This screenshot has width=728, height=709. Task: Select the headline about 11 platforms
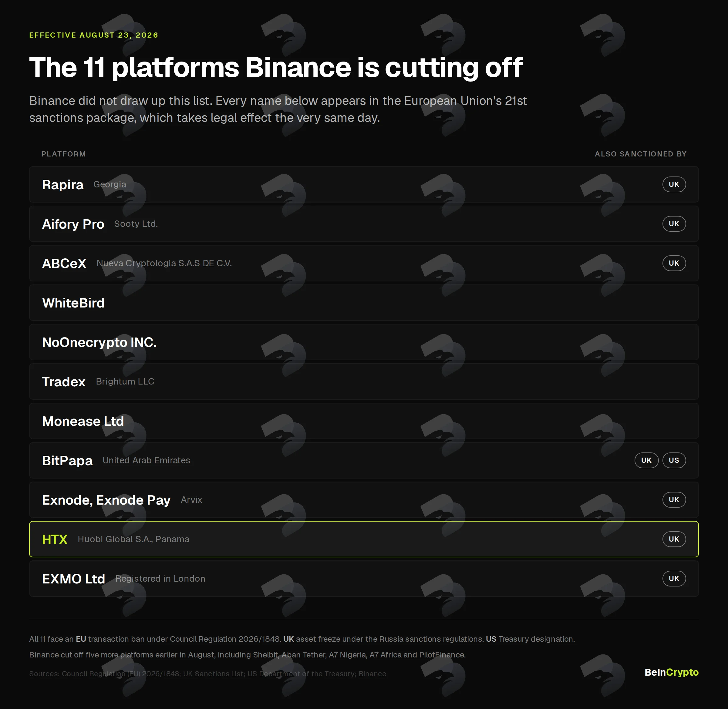coord(276,68)
